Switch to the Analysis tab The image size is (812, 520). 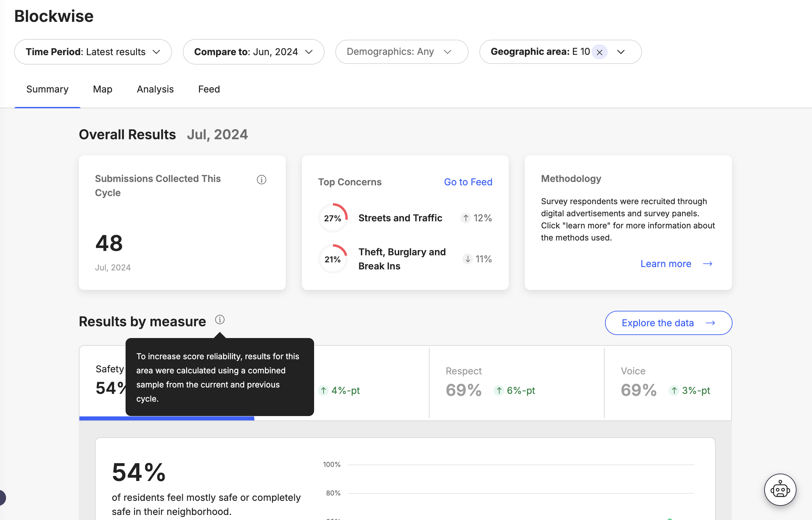155,89
